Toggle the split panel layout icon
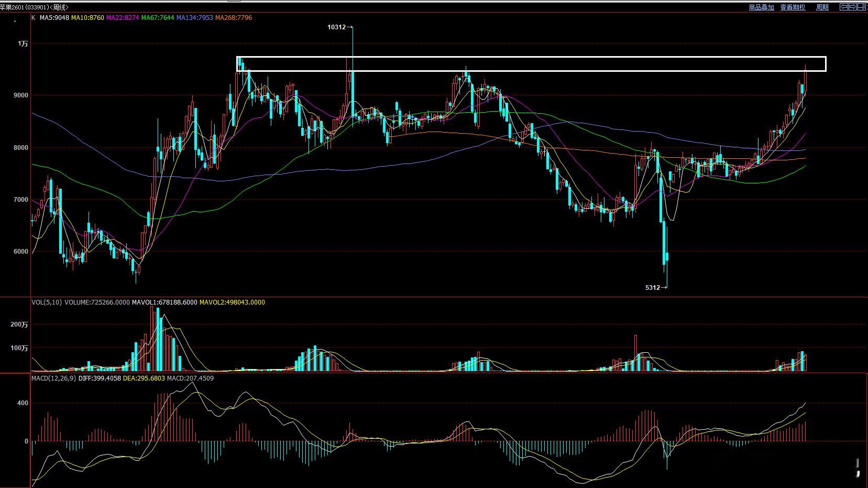This screenshot has width=868, height=488. click(x=862, y=7)
